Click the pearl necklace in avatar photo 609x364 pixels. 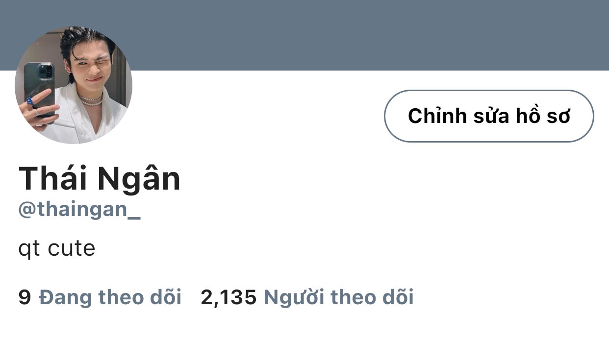tap(92, 100)
